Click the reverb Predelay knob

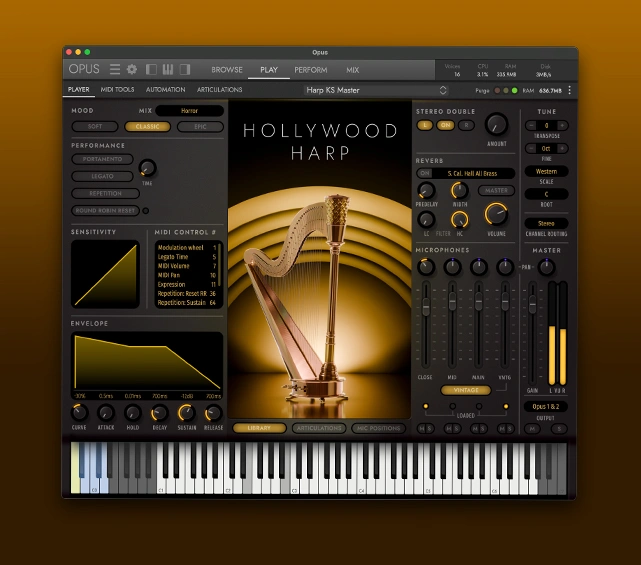coord(426,191)
